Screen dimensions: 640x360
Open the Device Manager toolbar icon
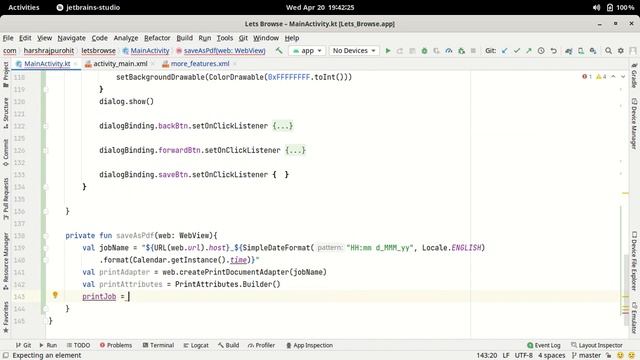pyautogui.click(x=580, y=51)
